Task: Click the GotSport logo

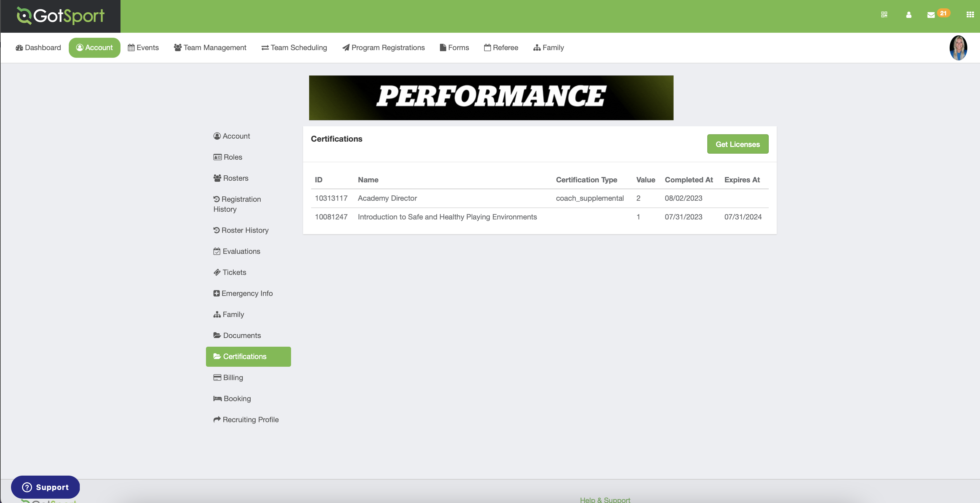Action: coord(60,16)
